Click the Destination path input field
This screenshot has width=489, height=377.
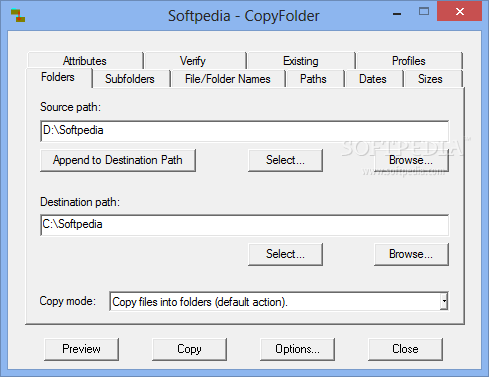244,225
